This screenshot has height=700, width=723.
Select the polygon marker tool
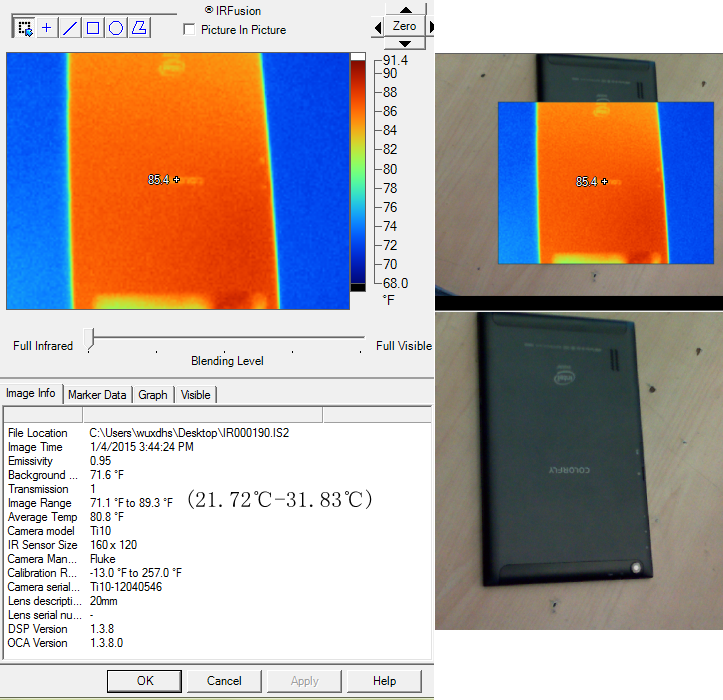coord(139,28)
